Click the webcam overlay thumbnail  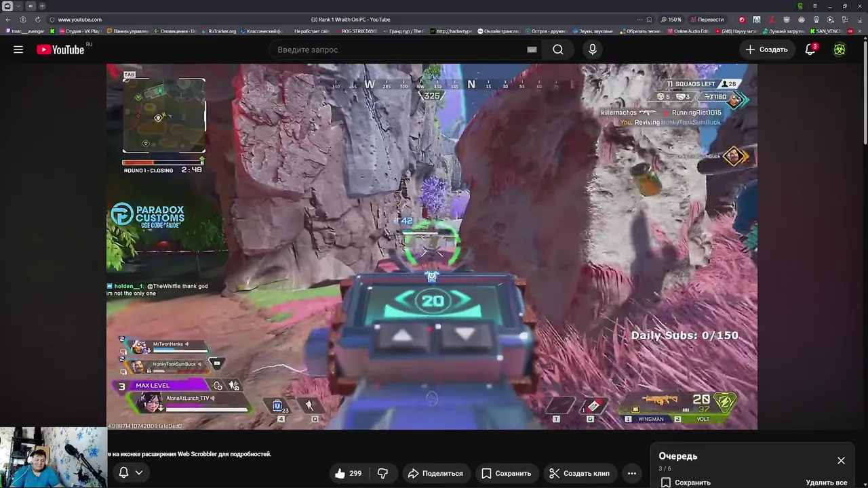(53, 457)
